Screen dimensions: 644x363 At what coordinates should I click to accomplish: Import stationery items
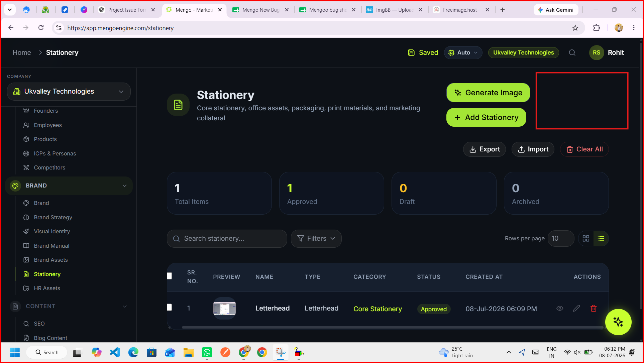tap(533, 149)
